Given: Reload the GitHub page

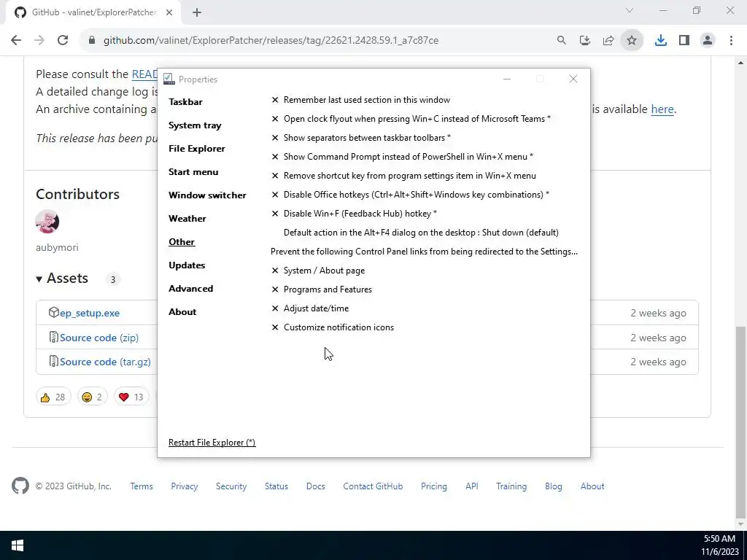Looking at the screenshot, I should [63, 41].
